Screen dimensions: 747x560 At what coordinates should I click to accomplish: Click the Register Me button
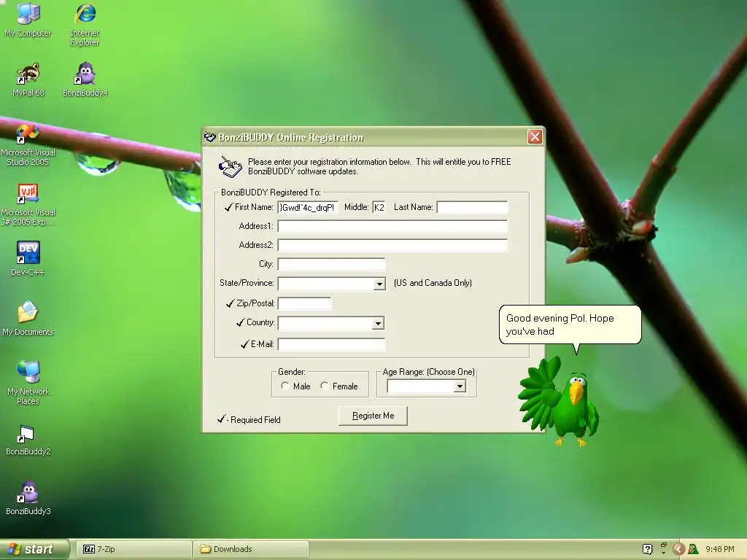click(373, 416)
